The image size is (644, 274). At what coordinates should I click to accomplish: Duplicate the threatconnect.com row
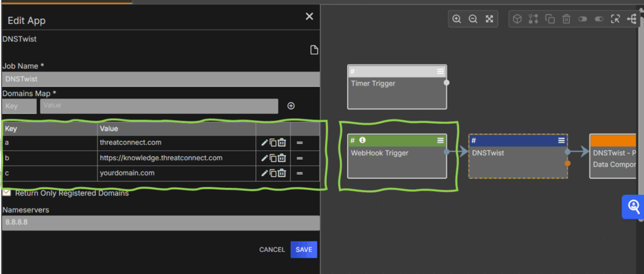pos(273,143)
